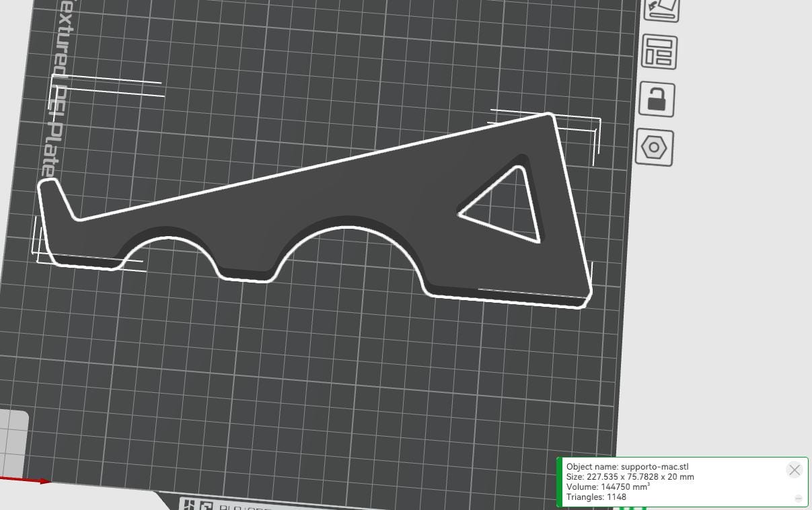Image resolution: width=812 pixels, height=510 pixels.
Task: Collapse the object info notification with minus icon
Action: coord(799,499)
